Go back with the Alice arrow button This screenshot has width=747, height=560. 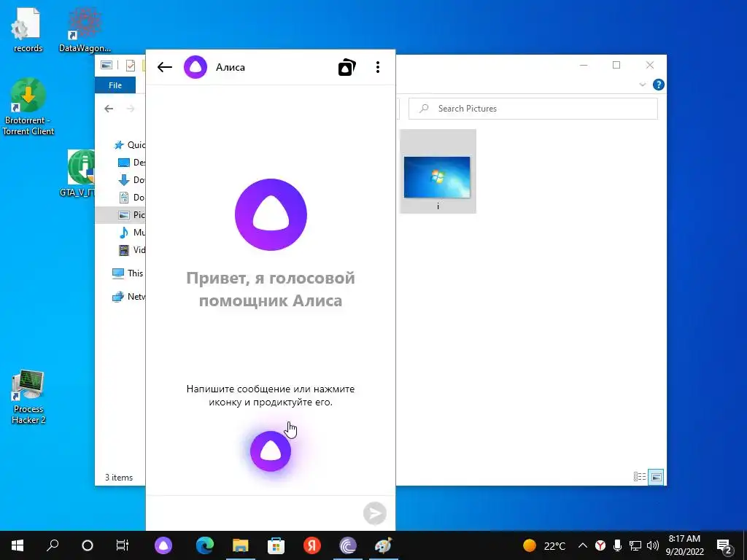(x=164, y=67)
